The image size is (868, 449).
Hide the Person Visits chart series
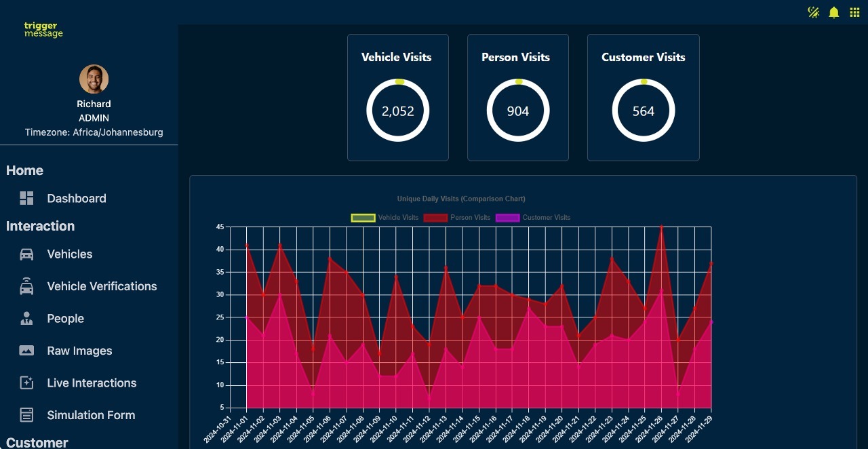[435, 218]
